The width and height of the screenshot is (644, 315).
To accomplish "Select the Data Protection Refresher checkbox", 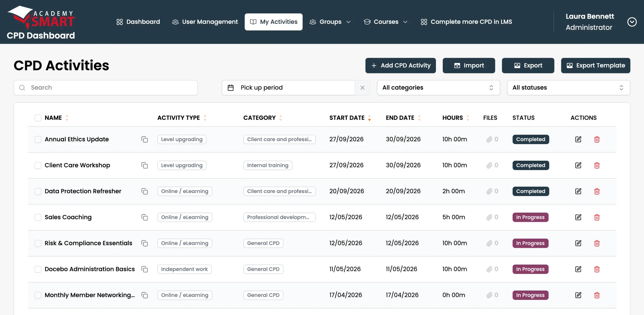I will click(x=38, y=191).
